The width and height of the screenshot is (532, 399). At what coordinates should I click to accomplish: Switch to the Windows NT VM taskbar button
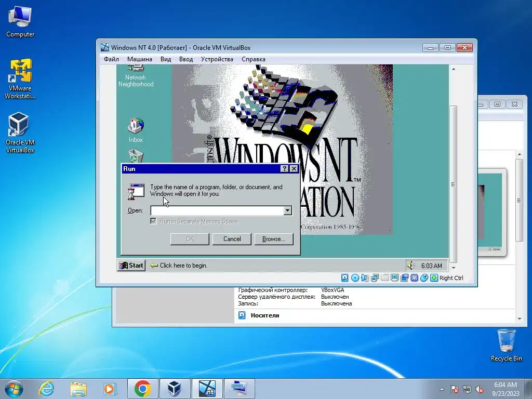207,389
